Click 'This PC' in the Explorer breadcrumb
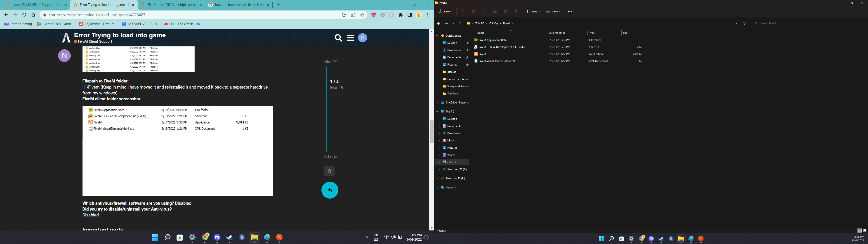 pos(480,23)
